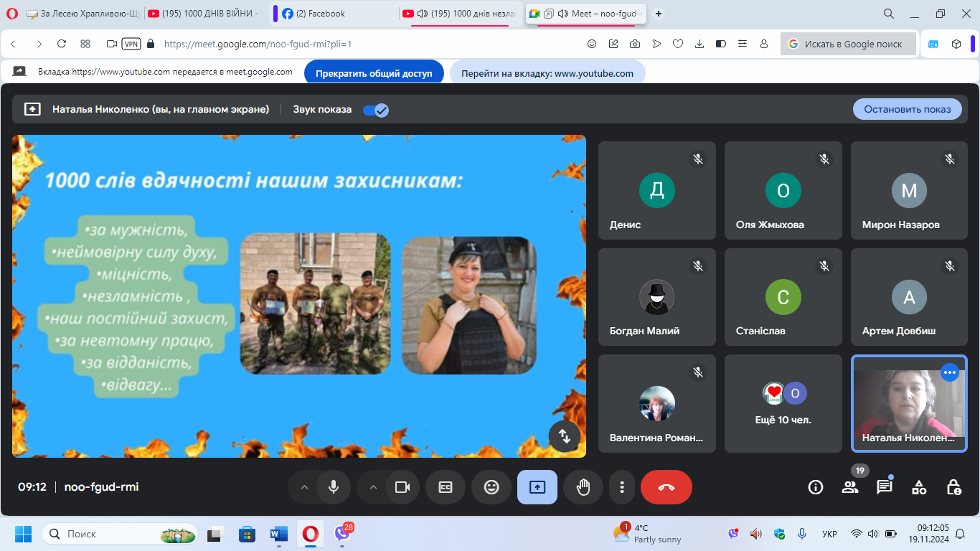Open downloads icon in Opera toolbar

click(x=699, y=44)
